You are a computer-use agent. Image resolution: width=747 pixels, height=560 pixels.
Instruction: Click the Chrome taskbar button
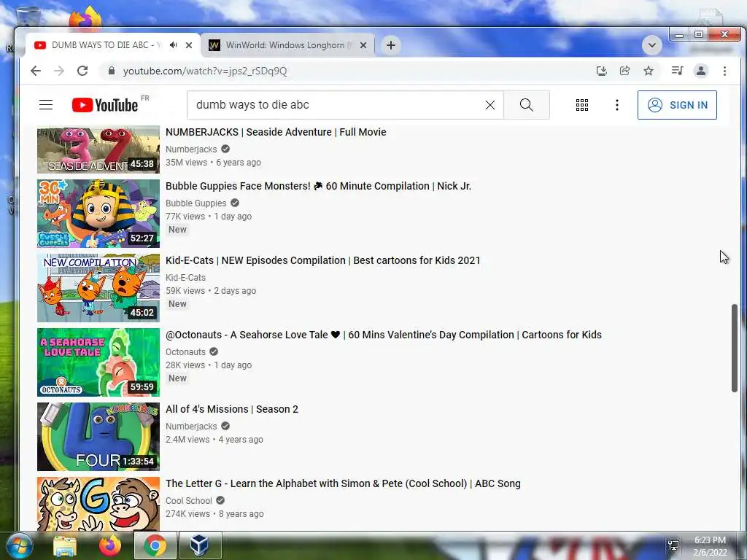155,545
